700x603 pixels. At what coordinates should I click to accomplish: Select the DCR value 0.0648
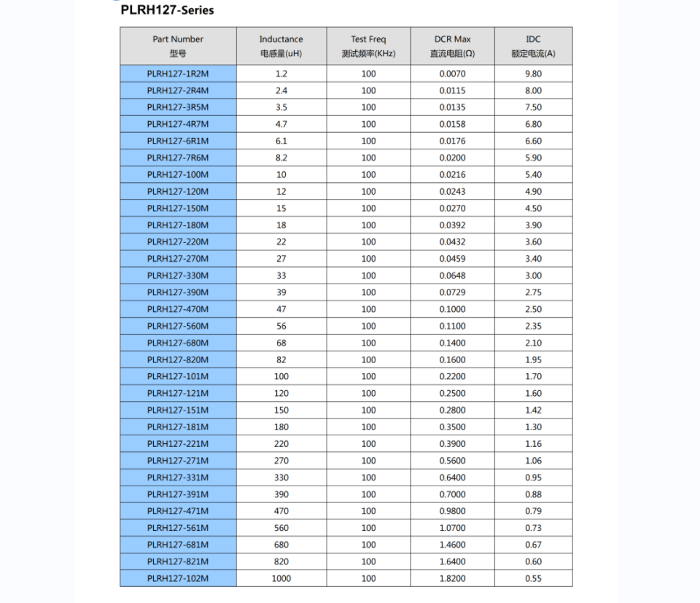(x=452, y=276)
